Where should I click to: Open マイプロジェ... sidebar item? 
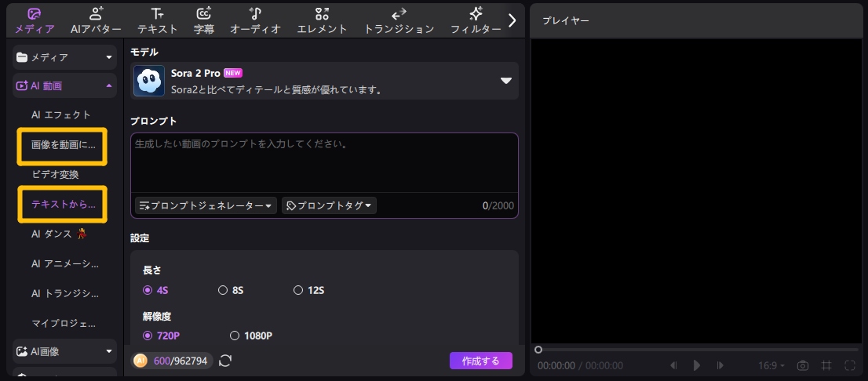64,323
